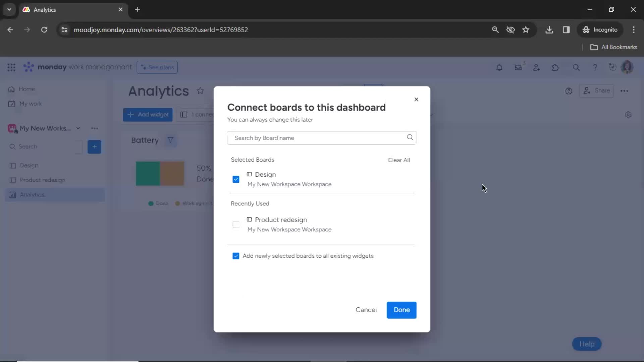Image resolution: width=644 pixels, height=362 pixels.
Task: Open the Analytics board settings gear
Action: pyautogui.click(x=628, y=115)
